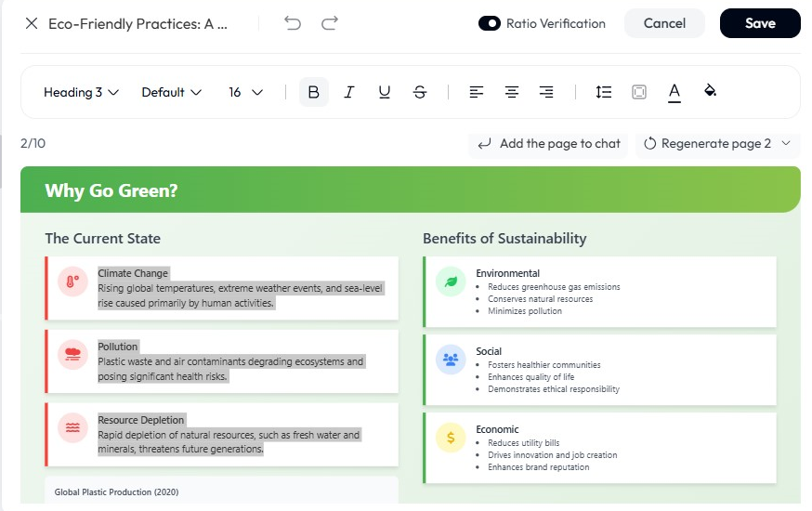
Task: Apply italic formatting
Action: [x=349, y=92]
